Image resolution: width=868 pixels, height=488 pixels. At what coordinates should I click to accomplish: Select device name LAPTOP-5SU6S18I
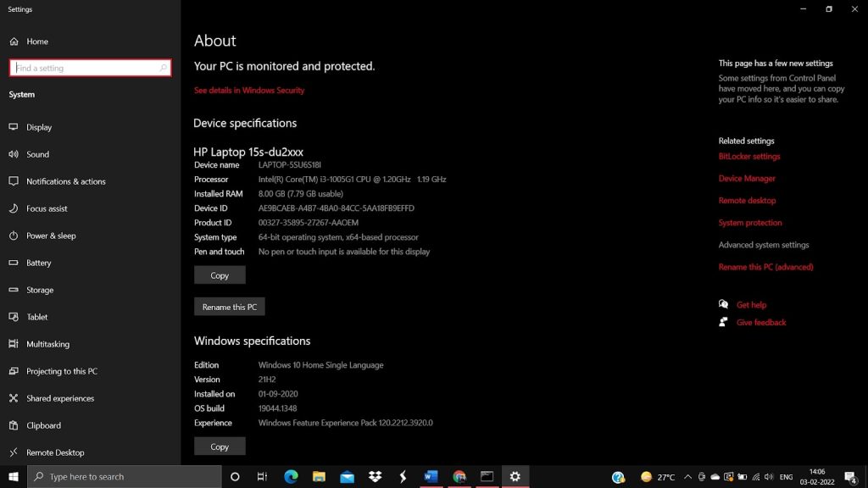tap(290, 165)
